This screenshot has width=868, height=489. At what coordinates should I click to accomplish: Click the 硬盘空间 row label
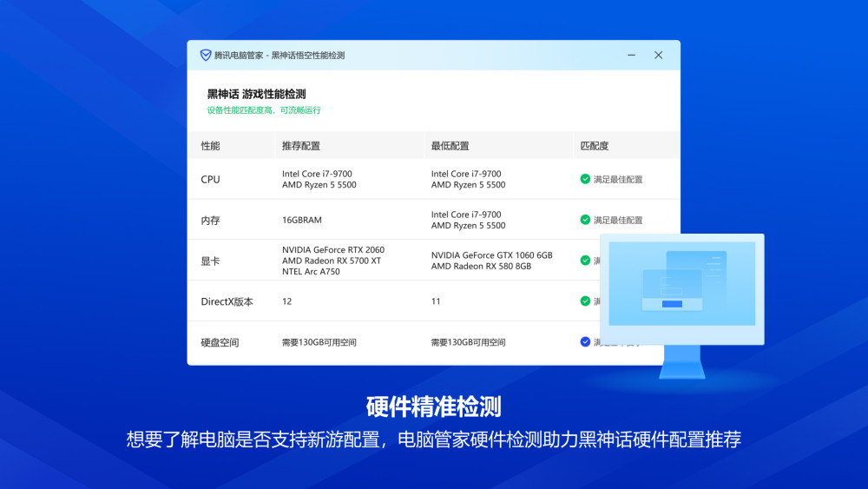coord(220,342)
